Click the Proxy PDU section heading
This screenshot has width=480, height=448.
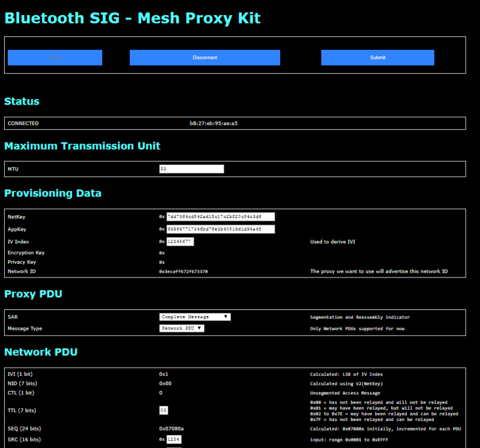pos(33,294)
